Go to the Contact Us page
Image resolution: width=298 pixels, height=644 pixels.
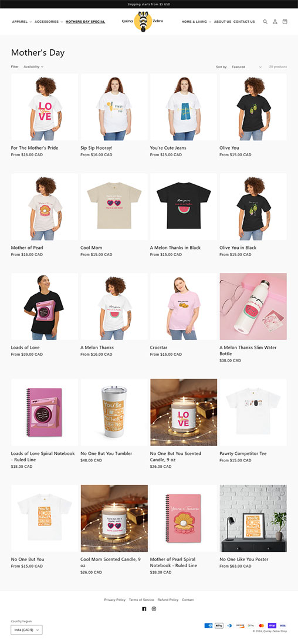click(x=244, y=22)
